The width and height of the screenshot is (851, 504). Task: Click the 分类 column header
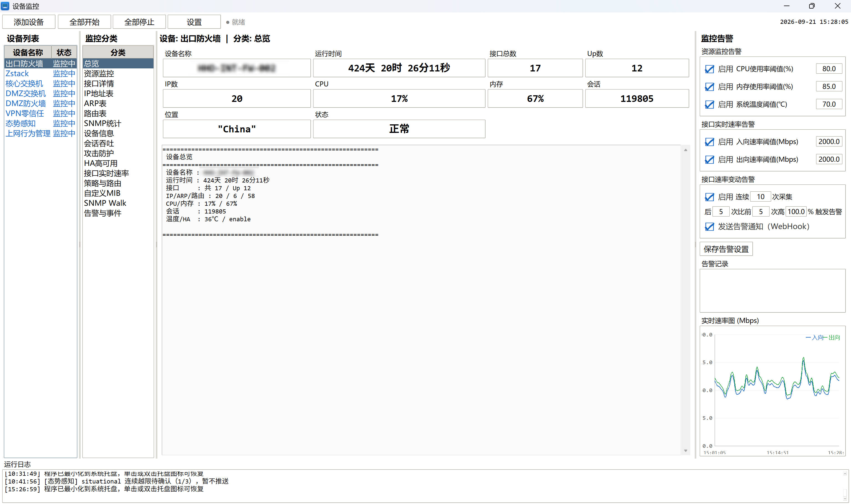tap(118, 52)
